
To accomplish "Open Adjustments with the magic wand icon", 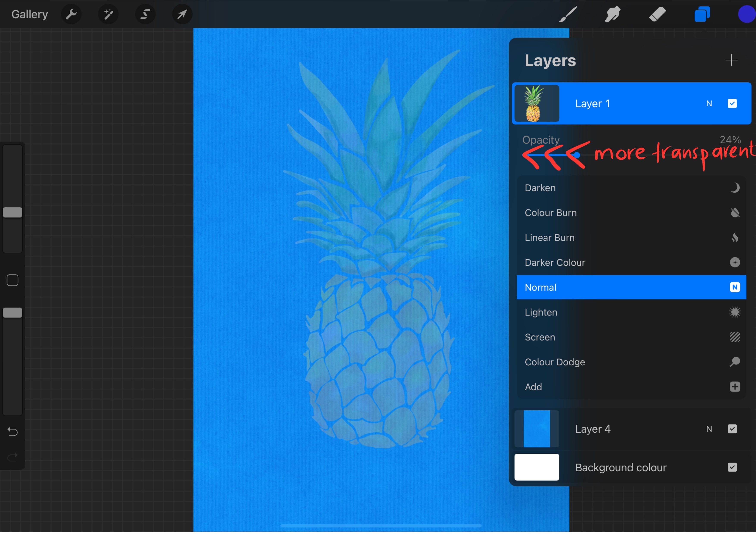I will point(108,14).
